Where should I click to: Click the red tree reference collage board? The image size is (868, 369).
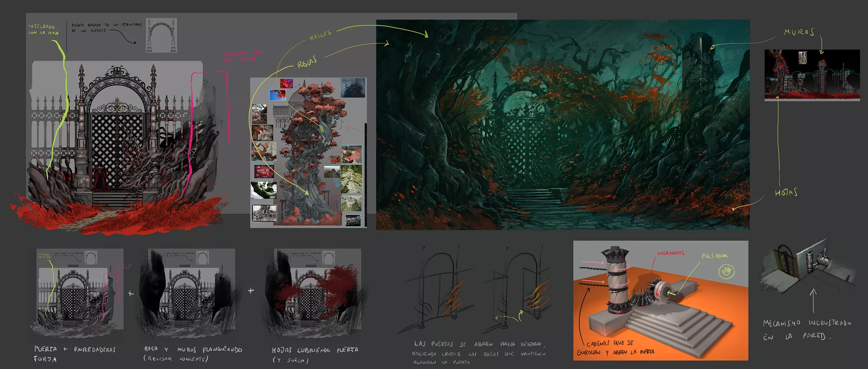click(x=308, y=152)
